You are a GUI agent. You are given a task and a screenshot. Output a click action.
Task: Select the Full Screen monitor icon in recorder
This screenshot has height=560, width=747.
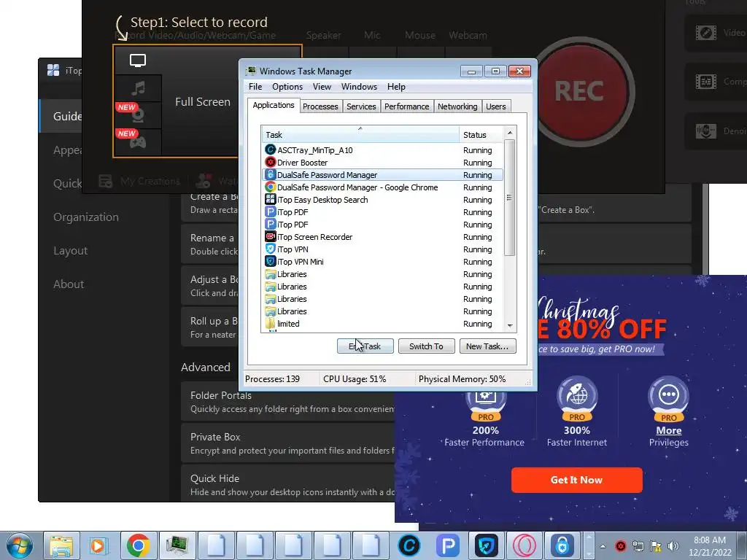[x=138, y=61]
